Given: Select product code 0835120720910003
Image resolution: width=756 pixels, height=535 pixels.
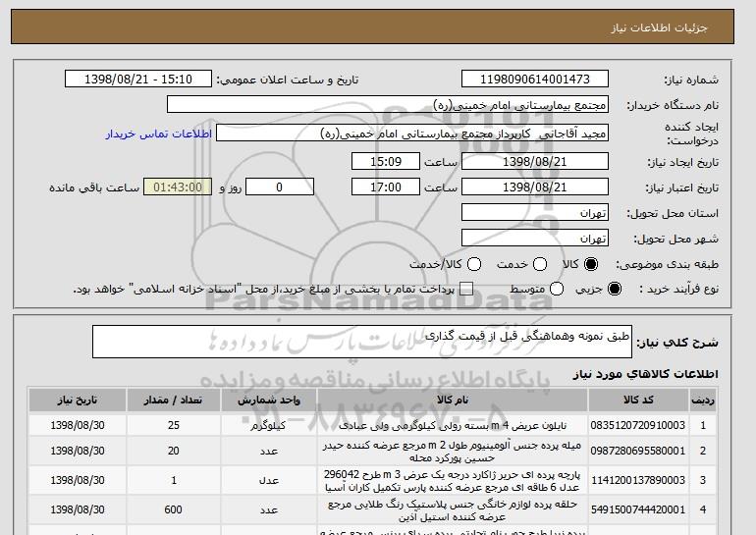Looking at the screenshot, I should coord(638,425).
